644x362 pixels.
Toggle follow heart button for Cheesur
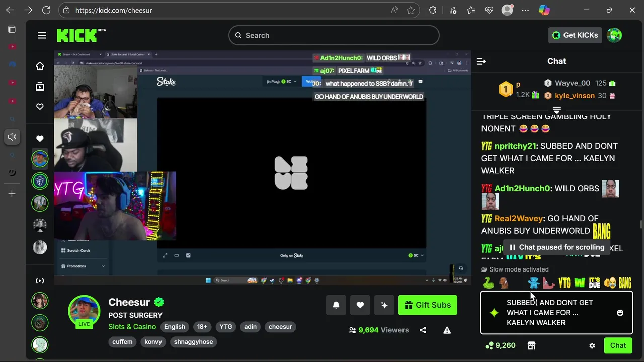click(x=360, y=305)
